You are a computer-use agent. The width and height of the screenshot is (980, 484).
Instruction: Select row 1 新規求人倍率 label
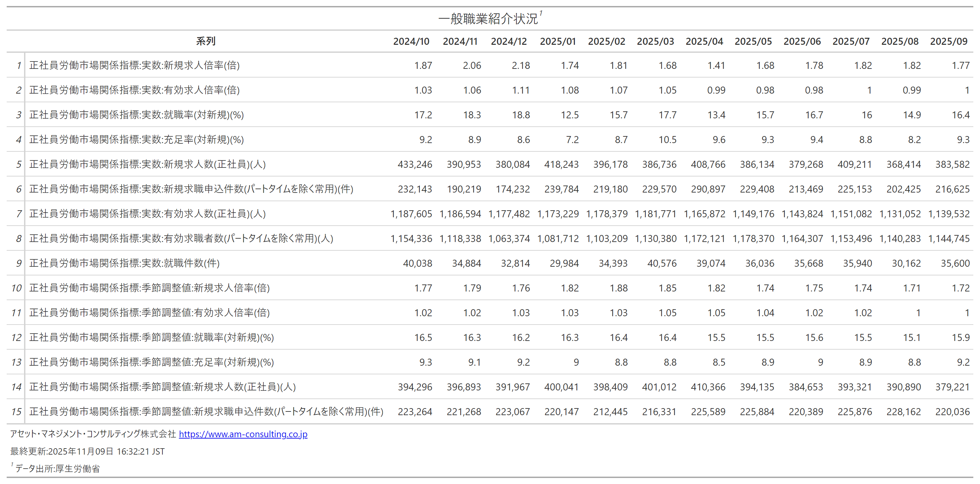[134, 66]
